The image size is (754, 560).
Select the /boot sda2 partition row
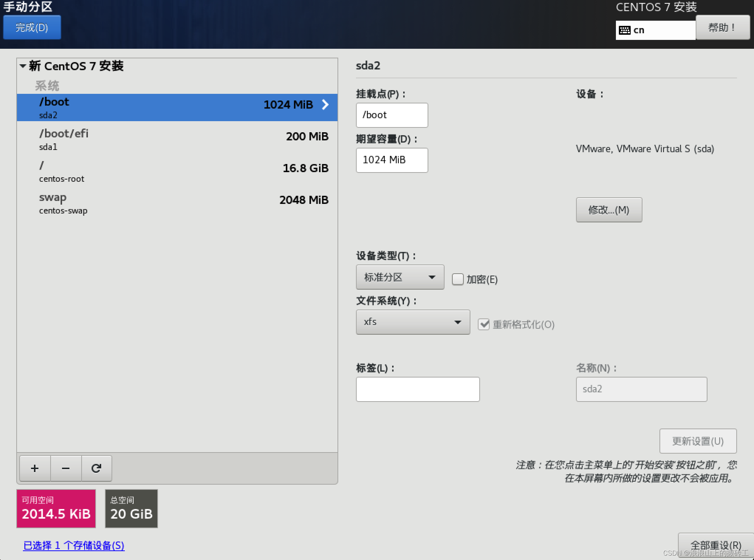(177, 107)
